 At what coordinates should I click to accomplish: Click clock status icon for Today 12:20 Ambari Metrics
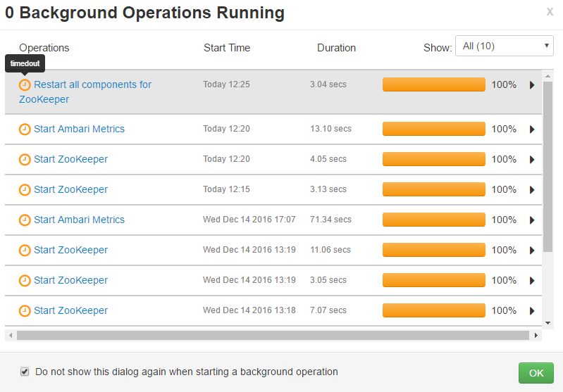tap(25, 129)
